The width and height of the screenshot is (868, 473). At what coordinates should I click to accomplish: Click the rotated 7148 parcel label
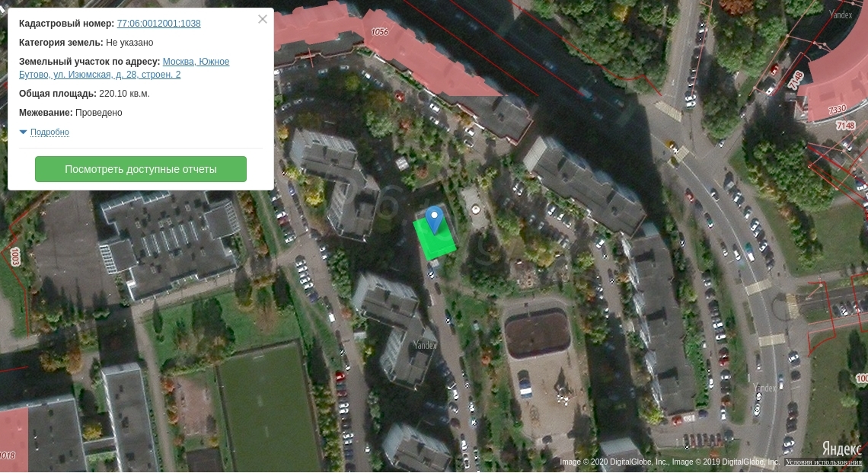coord(796,81)
